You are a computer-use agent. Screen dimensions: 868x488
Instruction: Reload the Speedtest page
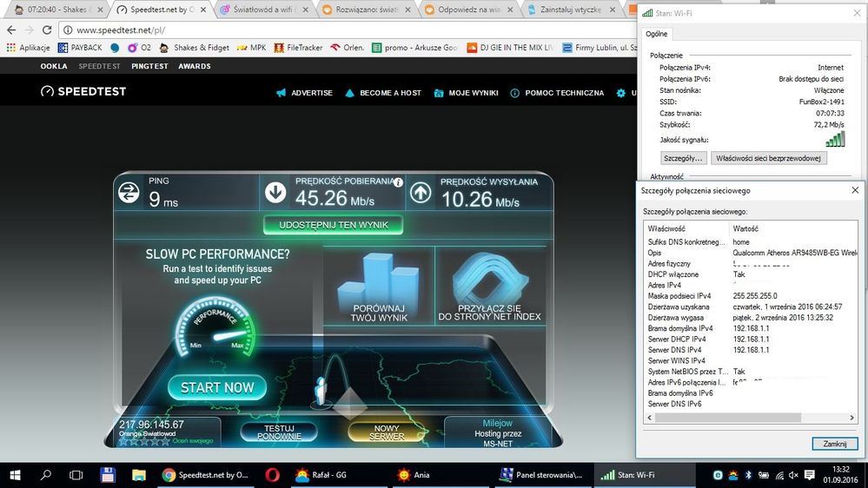pos(47,30)
